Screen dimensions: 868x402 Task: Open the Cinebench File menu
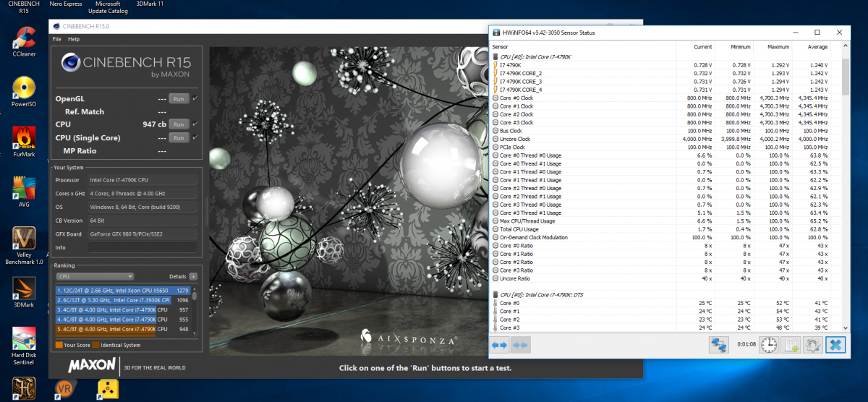click(x=56, y=39)
